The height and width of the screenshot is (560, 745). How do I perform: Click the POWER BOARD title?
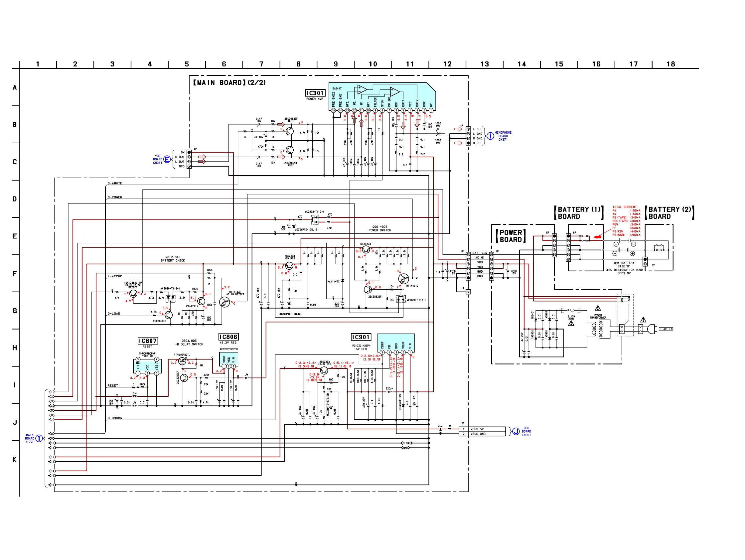pos(511,236)
